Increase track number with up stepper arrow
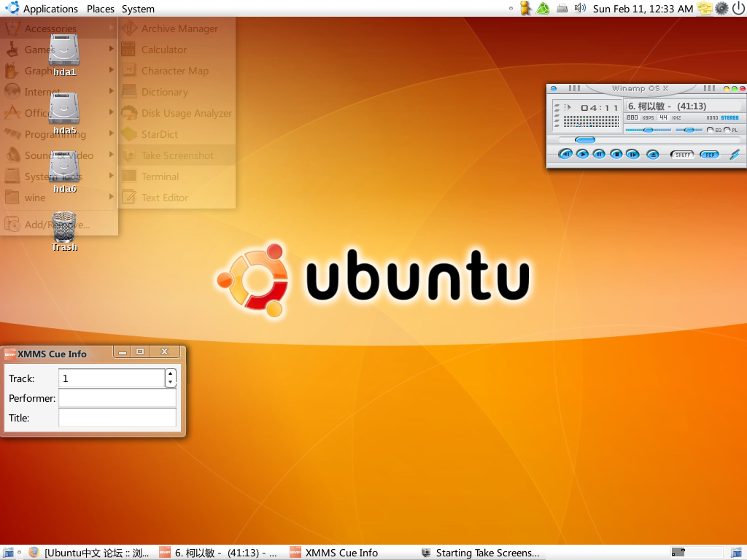This screenshot has height=560, width=747. (x=171, y=374)
